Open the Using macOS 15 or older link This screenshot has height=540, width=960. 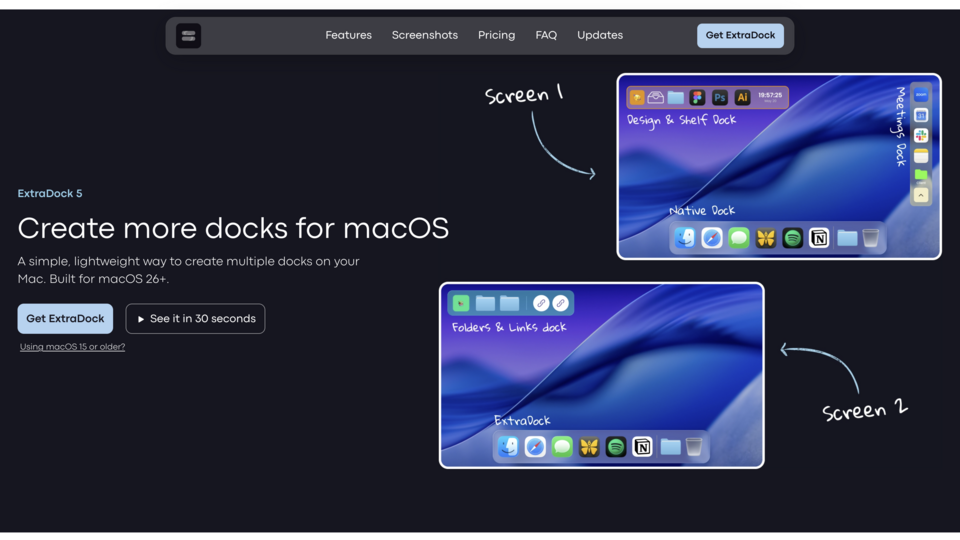coord(72,347)
